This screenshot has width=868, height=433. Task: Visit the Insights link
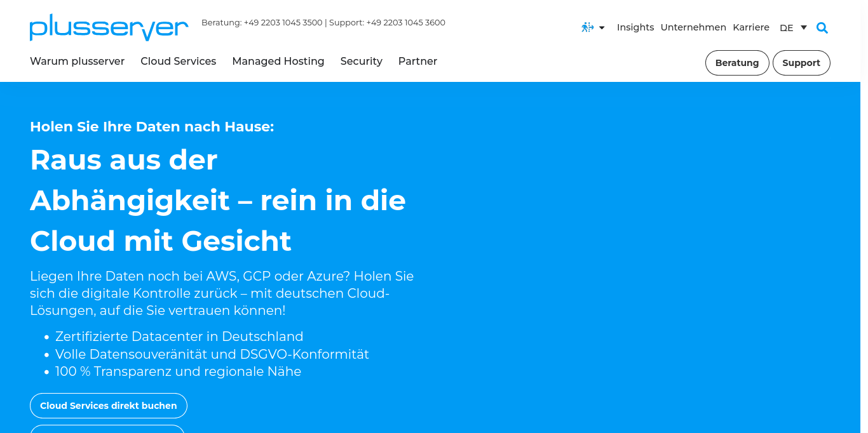tap(635, 27)
